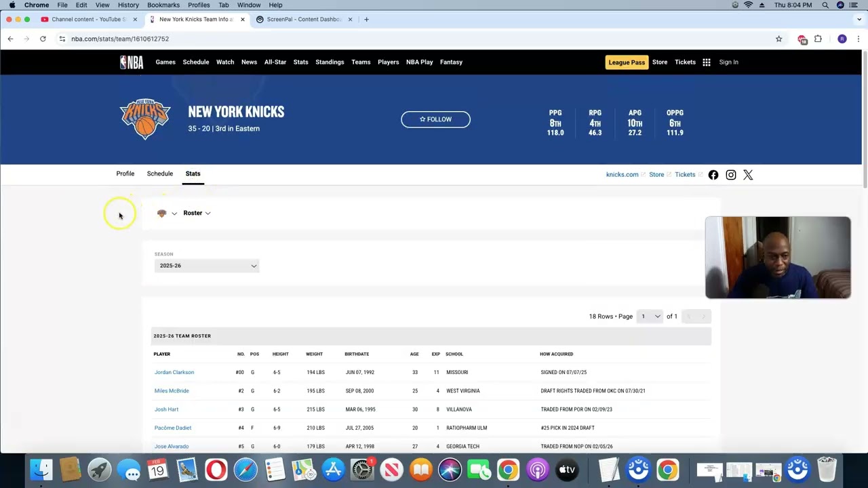The height and width of the screenshot is (488, 868).
Task: Open the Knicks Tickets link under header
Action: 685,175
